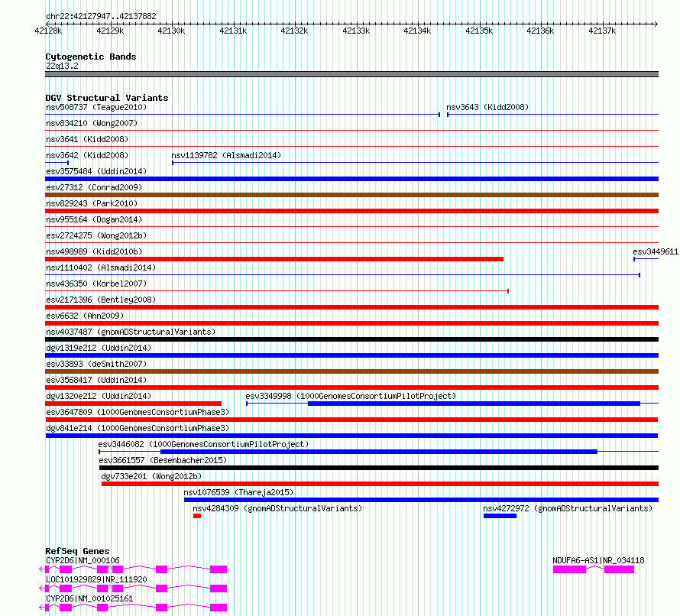
Task: Click the black esv3661557 variant bar
Action: click(x=379, y=468)
